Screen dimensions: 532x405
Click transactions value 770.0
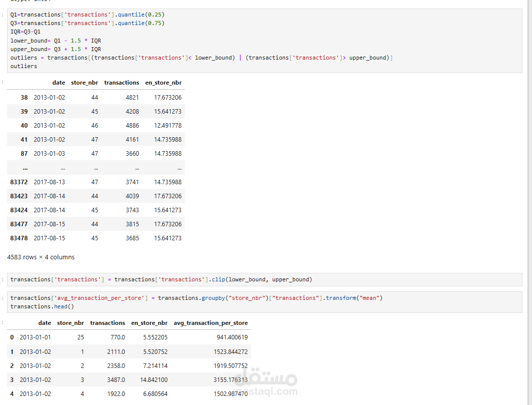(x=118, y=337)
